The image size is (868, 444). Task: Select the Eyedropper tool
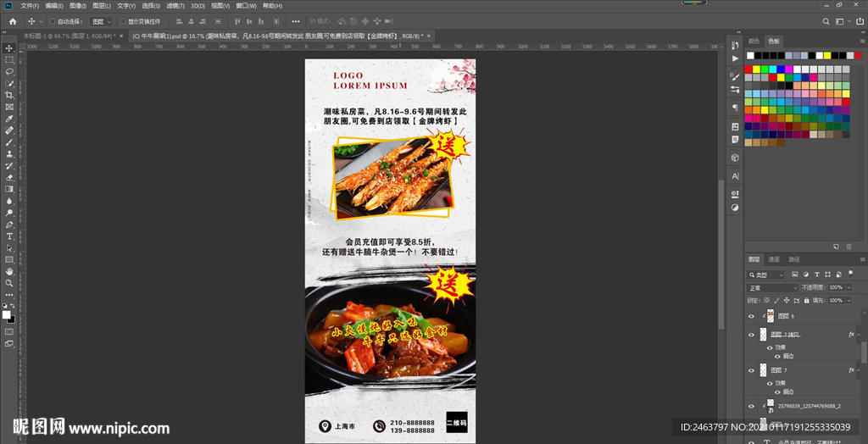pos(9,119)
